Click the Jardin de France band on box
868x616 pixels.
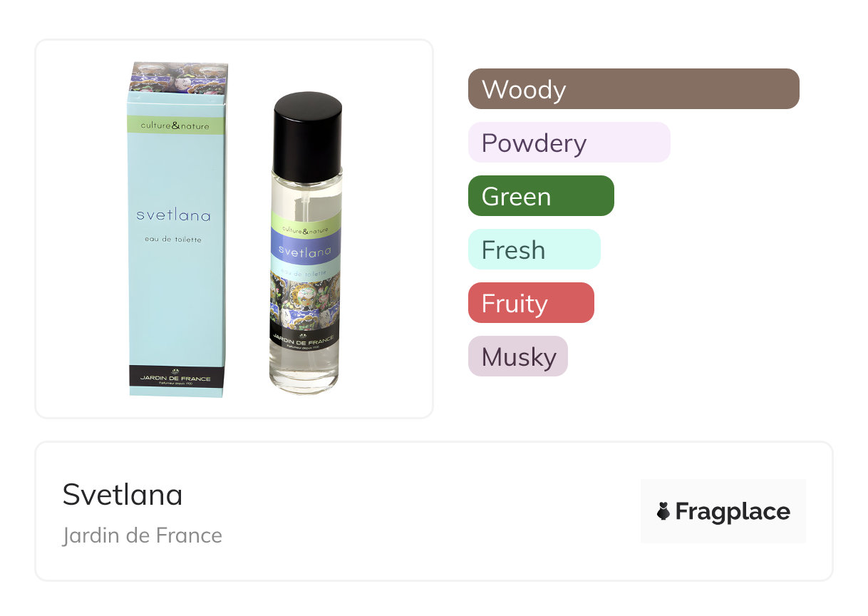tap(177, 380)
